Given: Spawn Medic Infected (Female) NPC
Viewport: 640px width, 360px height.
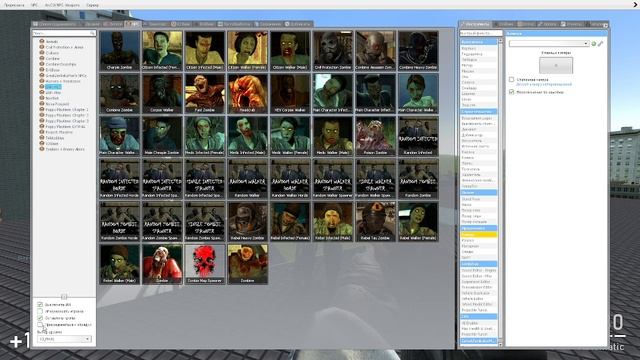Looking at the screenshot, I should [205, 136].
